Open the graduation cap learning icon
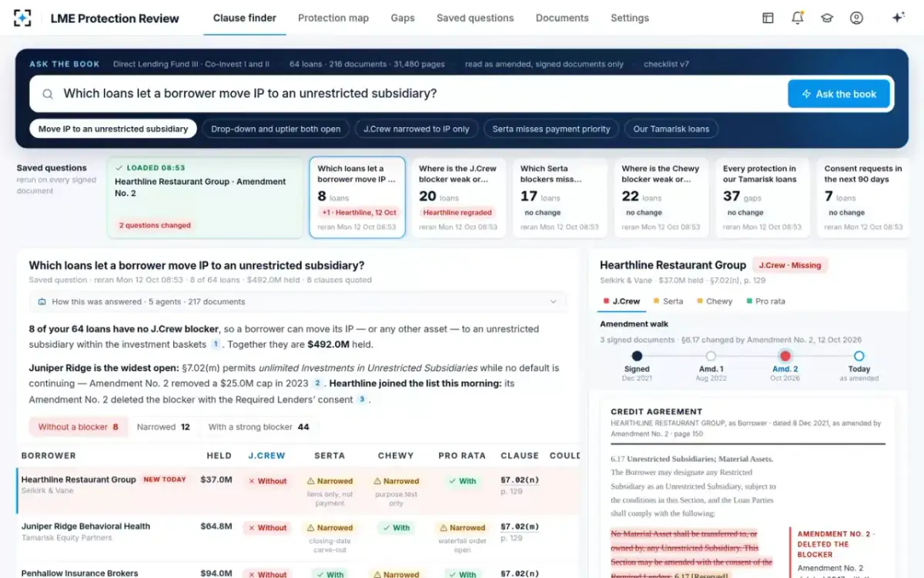Screen dimensions: 924x578 tap(827, 18)
